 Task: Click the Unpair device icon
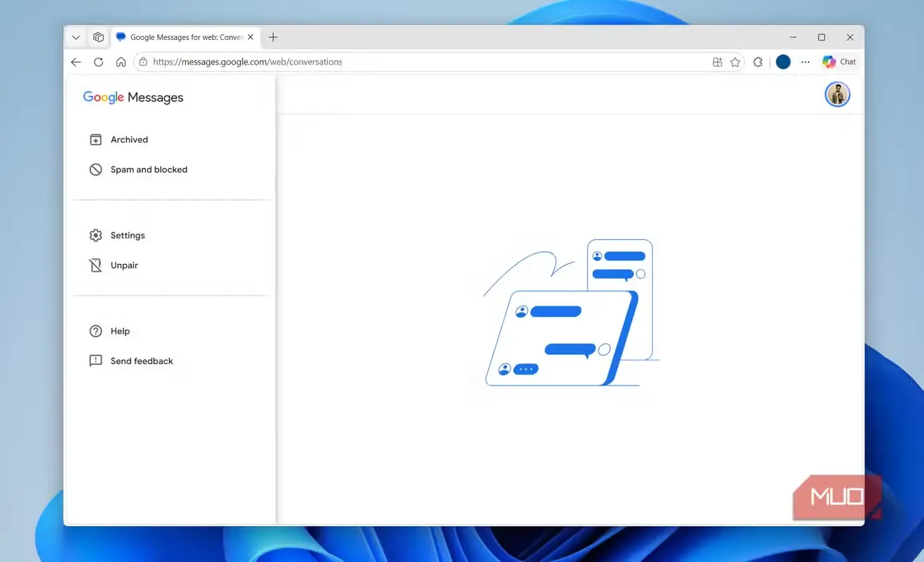click(96, 266)
